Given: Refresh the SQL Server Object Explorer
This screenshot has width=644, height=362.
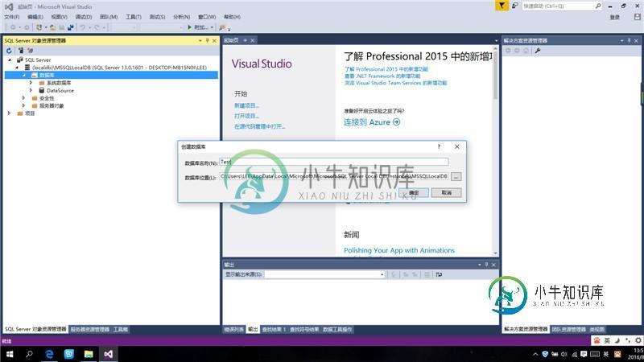Looking at the screenshot, I should tap(9, 51).
